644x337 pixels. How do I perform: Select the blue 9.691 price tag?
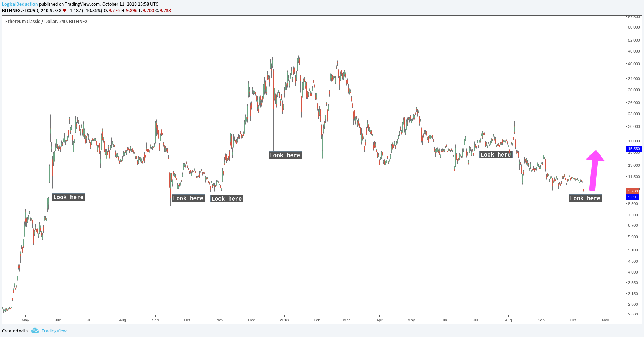[633, 197]
